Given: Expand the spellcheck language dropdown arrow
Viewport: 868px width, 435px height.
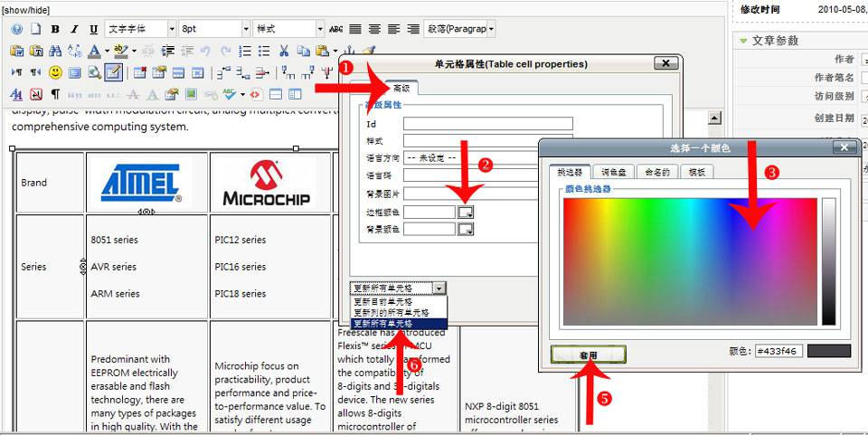Looking at the screenshot, I should point(242,95).
